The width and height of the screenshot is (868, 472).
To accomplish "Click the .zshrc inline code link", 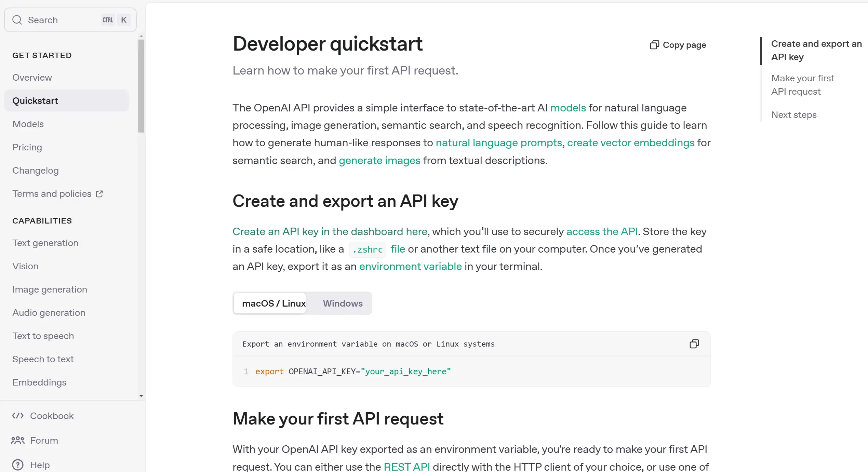I will pyautogui.click(x=368, y=250).
